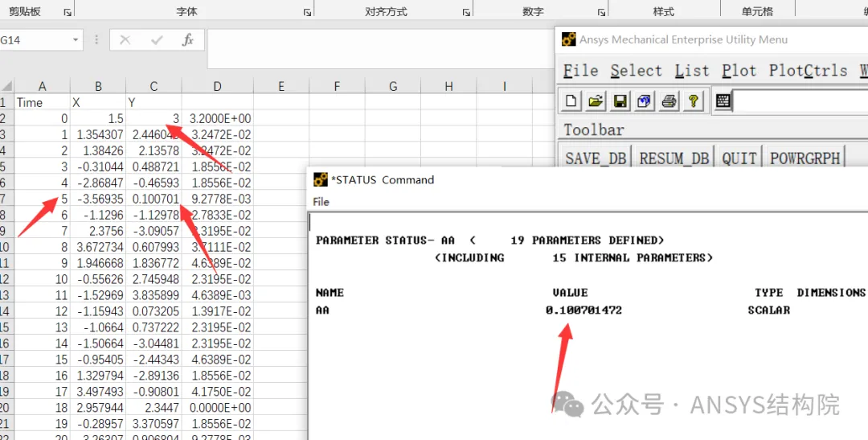The height and width of the screenshot is (440, 868).
Task: Select column I header in Excel
Action: click(x=505, y=86)
